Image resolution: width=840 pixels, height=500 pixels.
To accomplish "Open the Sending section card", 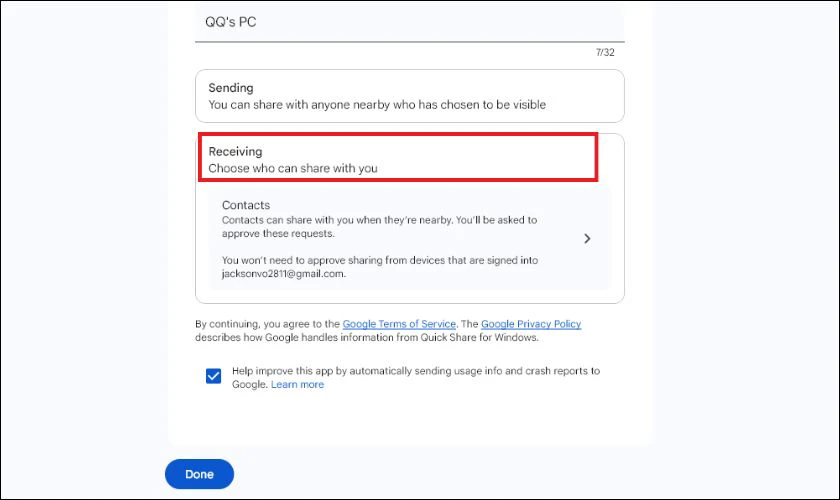I will click(x=410, y=96).
